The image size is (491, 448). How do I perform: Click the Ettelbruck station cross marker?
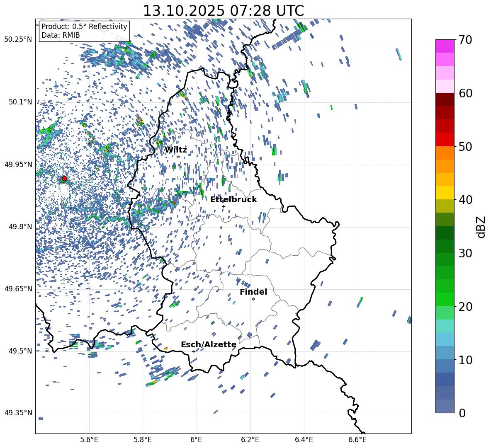coord(224,206)
